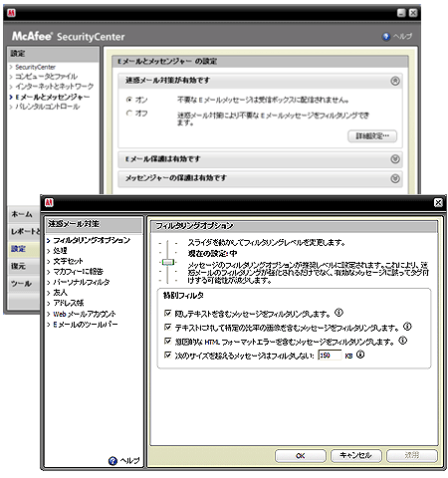The width and height of the screenshot is (448, 478).
Task: Open パーソナルフィルタ in the left list
Action: pos(82,282)
